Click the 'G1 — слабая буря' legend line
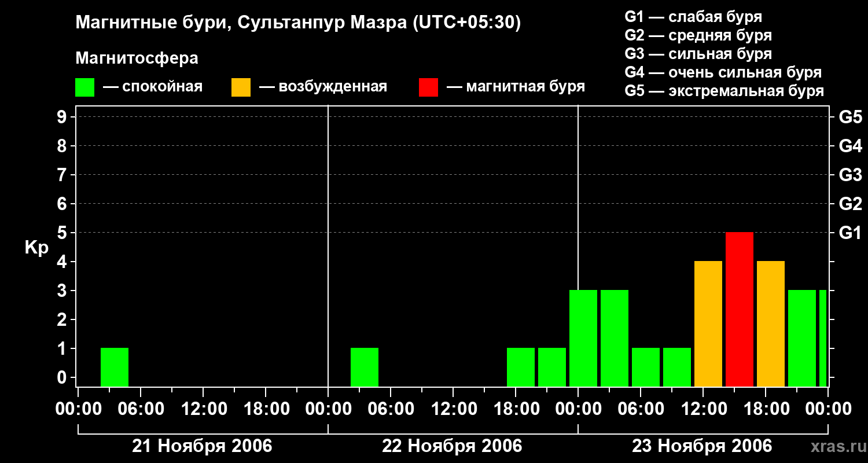The image size is (868, 463). tap(693, 17)
